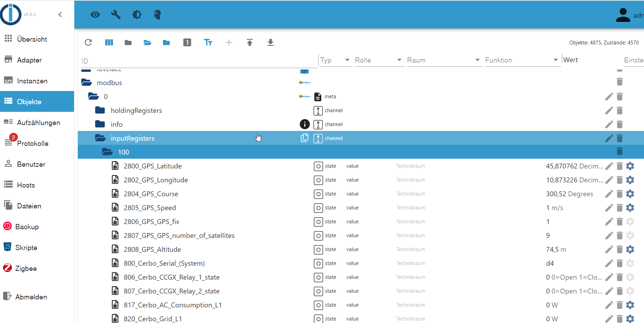Open Dateien in the sidebar

[37, 206]
